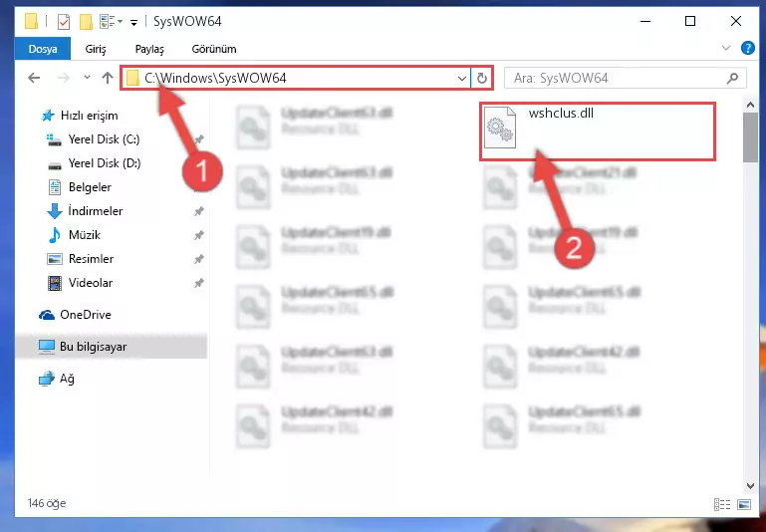Unpin Müzik using its pin icon
The width and height of the screenshot is (766, 532).
point(199,235)
